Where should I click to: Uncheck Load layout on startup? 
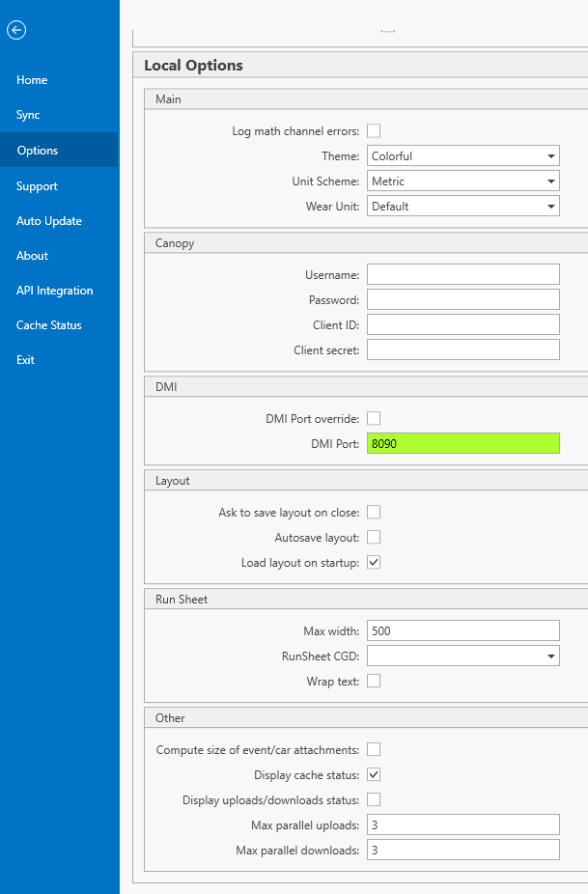coord(374,562)
